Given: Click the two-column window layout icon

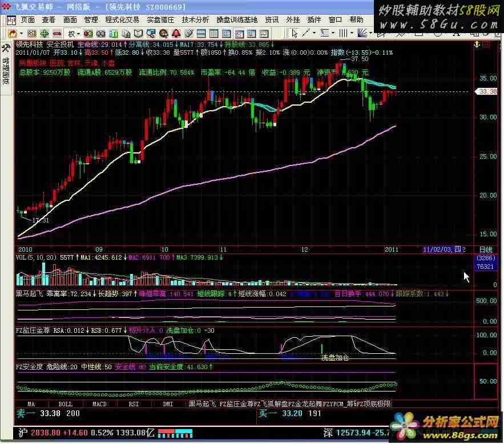Looking at the screenshot, I should pyautogui.click(x=213, y=34).
